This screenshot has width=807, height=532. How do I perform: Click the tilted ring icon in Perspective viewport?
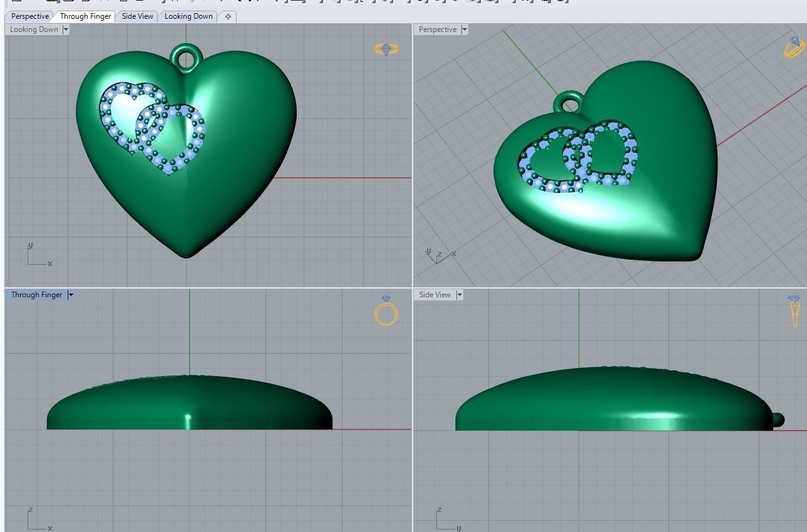click(794, 48)
